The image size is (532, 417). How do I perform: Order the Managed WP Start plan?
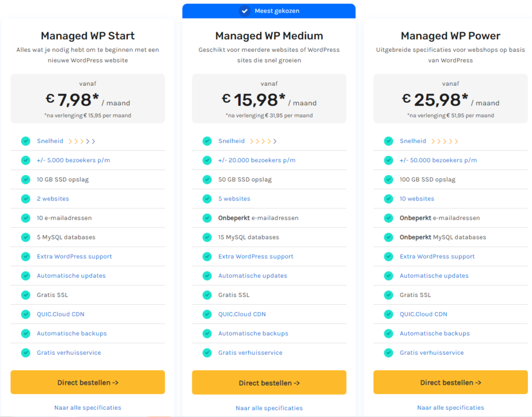pyautogui.click(x=87, y=382)
